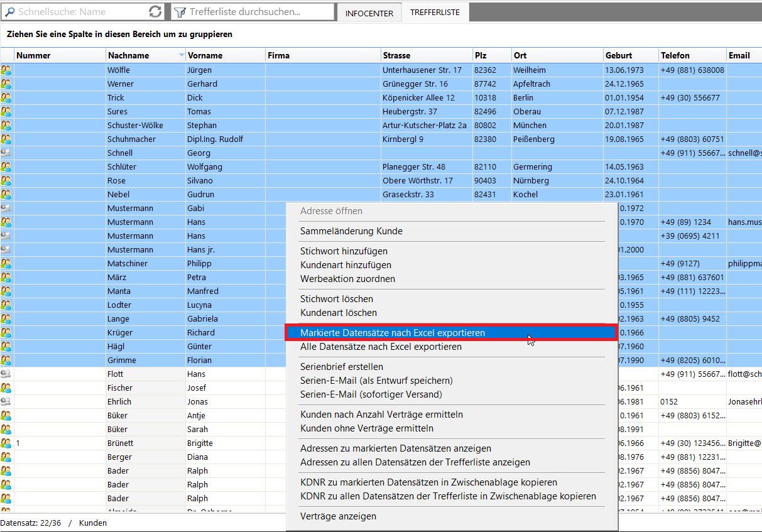Image resolution: width=762 pixels, height=532 pixels.
Task: Click the customer icon beside Brünett Brigitte
Action: tap(6, 443)
